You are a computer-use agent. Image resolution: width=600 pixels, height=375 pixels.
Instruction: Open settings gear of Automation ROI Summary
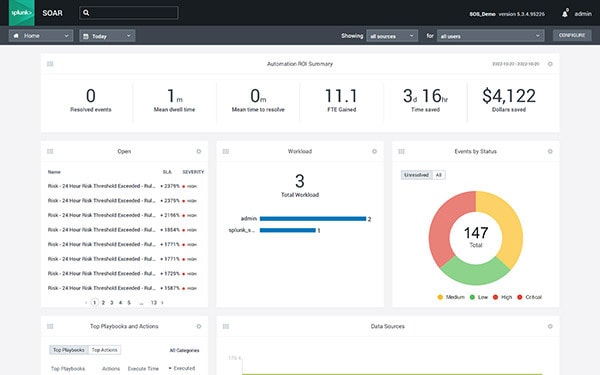pos(550,64)
